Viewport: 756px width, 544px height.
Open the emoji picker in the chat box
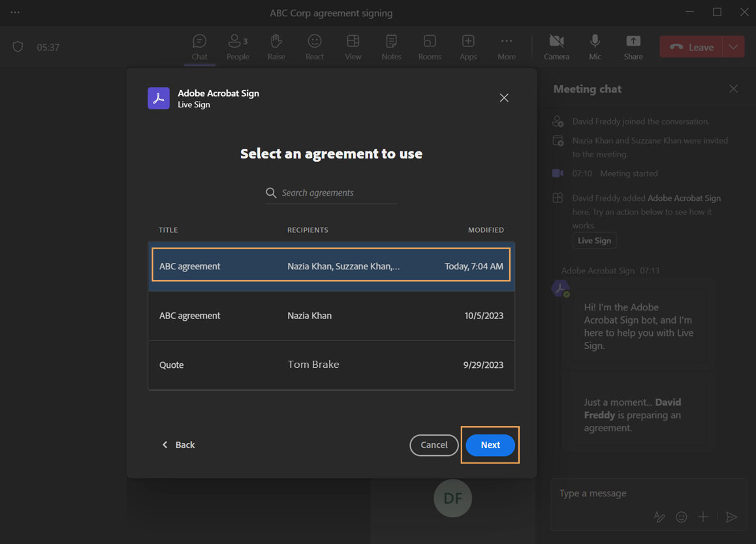[681, 517]
